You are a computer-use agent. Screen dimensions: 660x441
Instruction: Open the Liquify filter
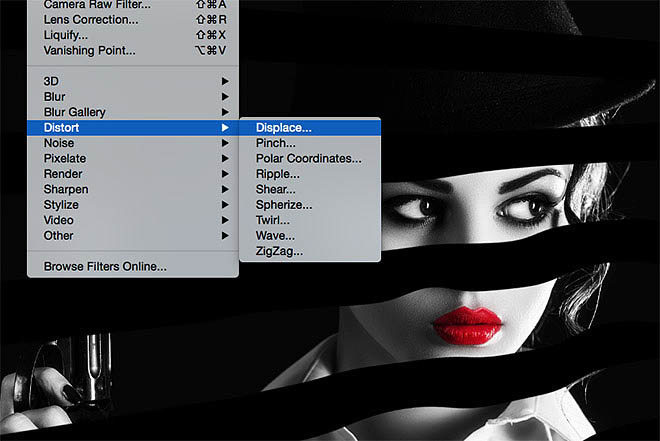pos(133,35)
